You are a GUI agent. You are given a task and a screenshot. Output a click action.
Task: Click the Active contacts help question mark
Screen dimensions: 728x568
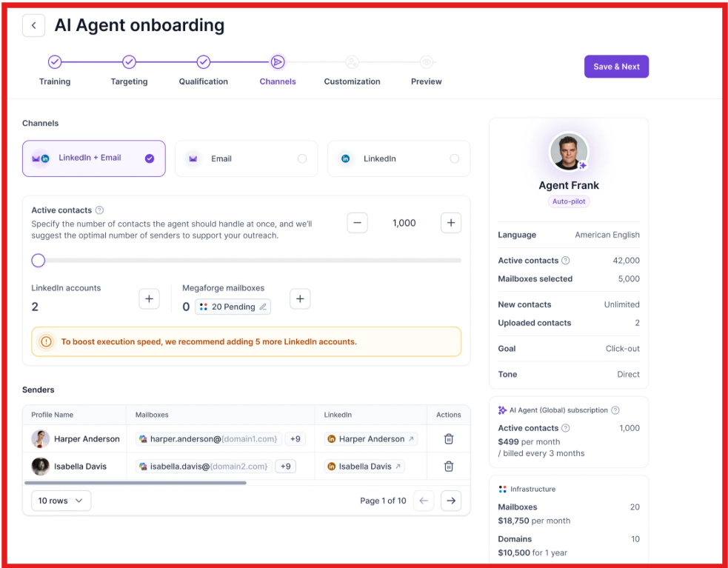coord(101,210)
